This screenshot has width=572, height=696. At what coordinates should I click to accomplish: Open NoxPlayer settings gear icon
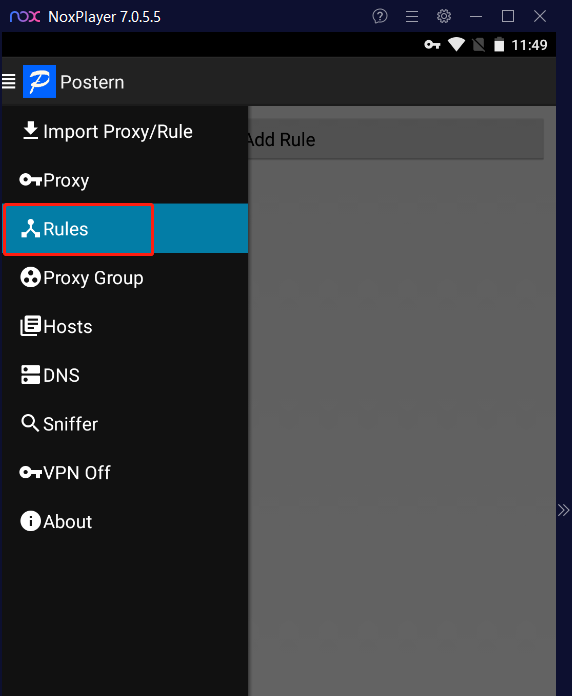pyautogui.click(x=444, y=16)
